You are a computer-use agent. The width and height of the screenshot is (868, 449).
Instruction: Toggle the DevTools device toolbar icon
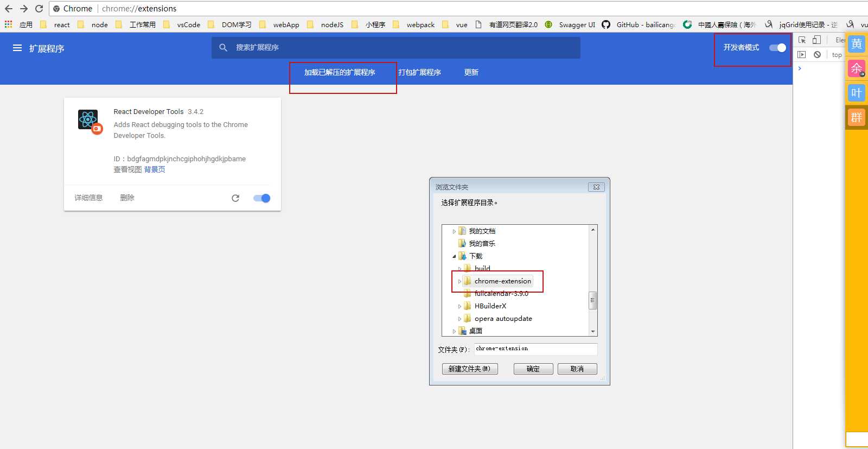pos(816,40)
